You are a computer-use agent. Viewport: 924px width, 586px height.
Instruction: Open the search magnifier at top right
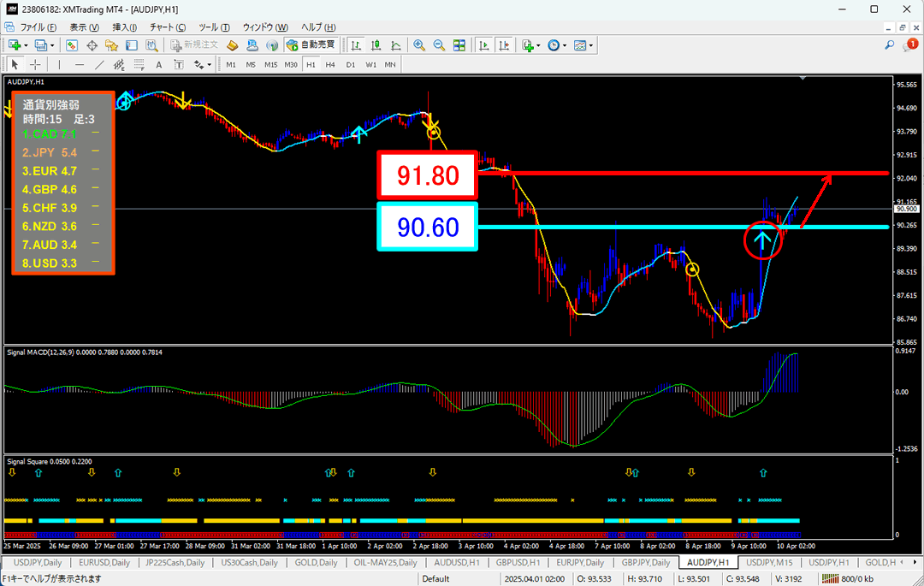[x=890, y=44]
